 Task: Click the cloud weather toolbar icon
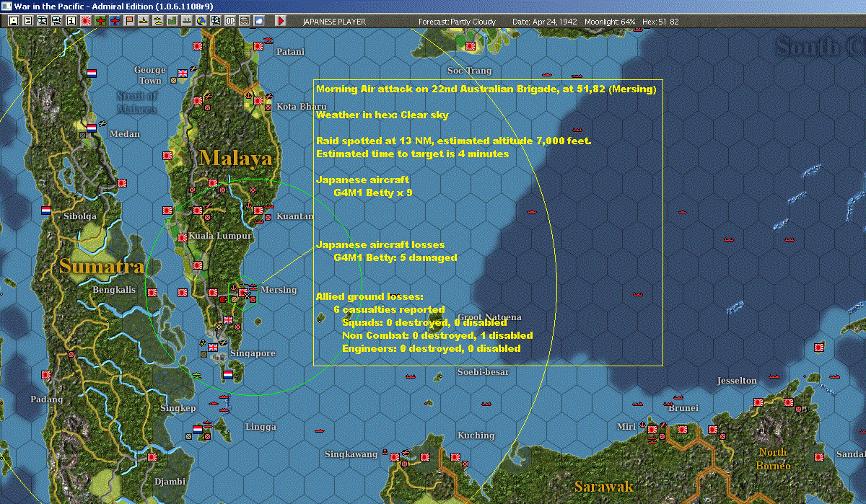click(258, 21)
